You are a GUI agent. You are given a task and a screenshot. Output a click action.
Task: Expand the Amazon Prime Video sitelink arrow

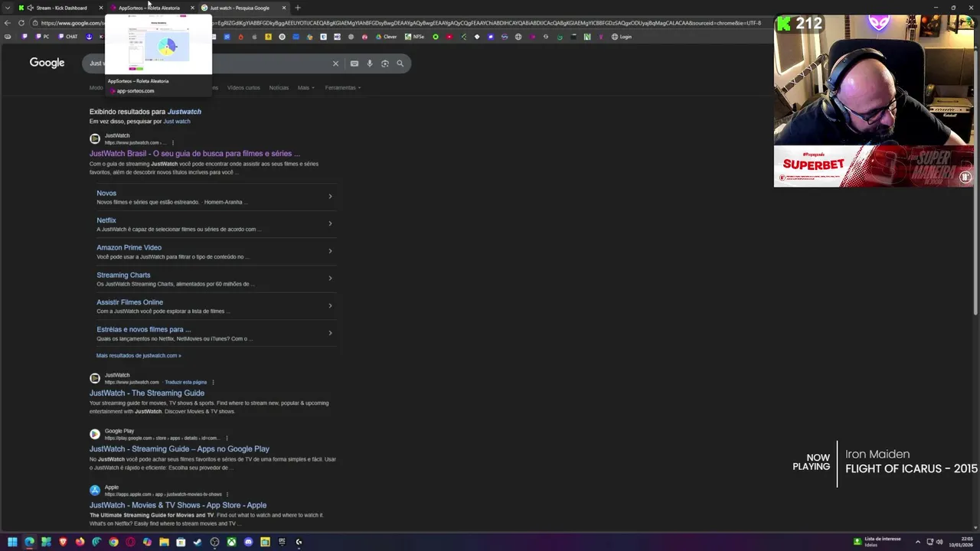coord(330,251)
